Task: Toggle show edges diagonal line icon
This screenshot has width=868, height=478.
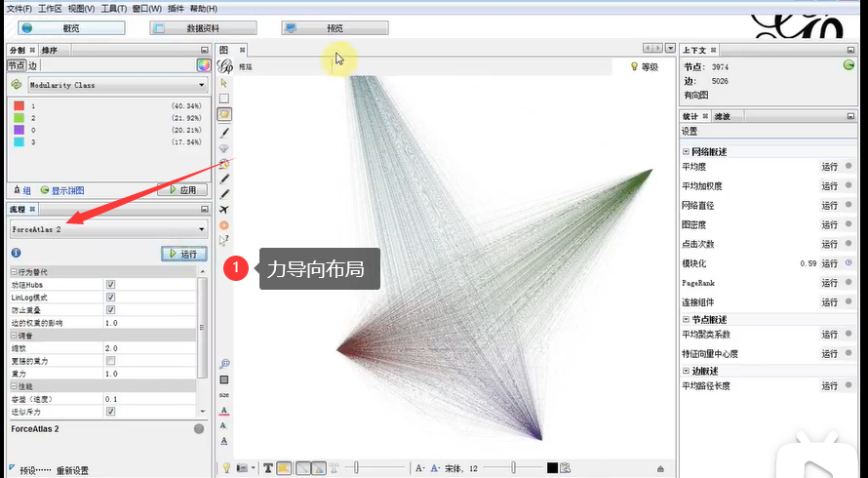Action: [302, 468]
